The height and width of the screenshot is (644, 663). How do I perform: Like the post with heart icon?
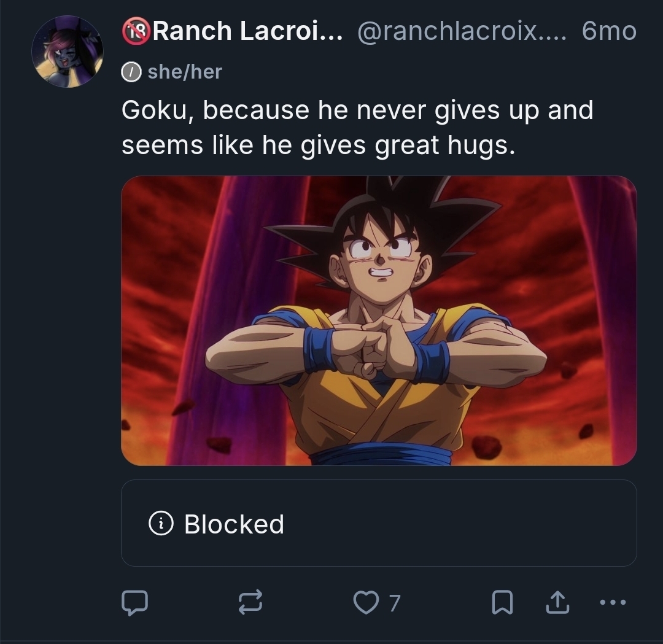click(x=366, y=602)
